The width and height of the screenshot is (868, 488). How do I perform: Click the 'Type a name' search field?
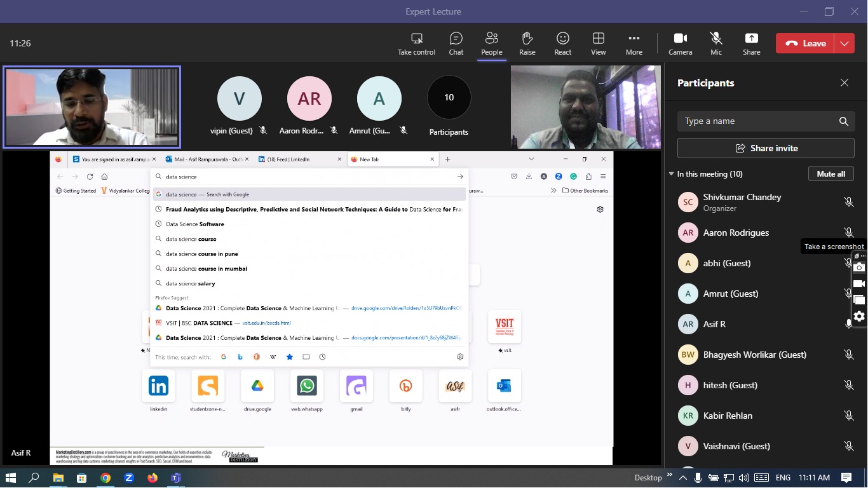tap(756, 121)
